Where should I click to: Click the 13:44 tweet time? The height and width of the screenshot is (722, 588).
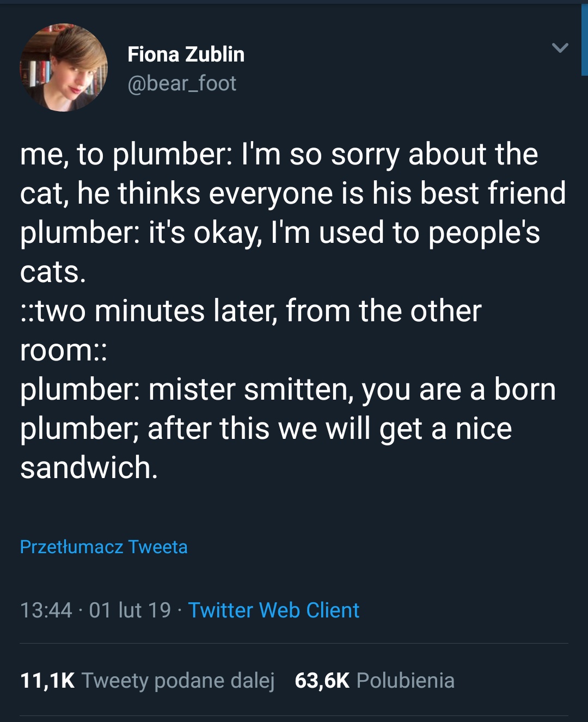[46, 610]
